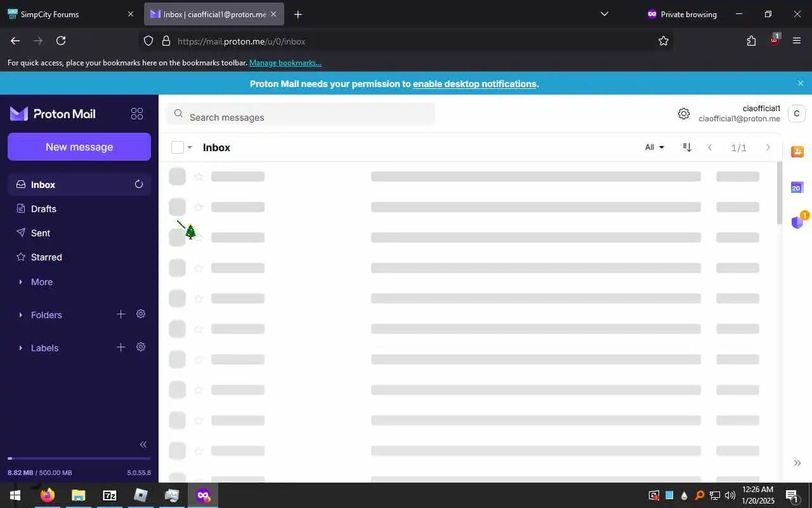Open Firefox extensions puzzle icon

pyautogui.click(x=751, y=41)
